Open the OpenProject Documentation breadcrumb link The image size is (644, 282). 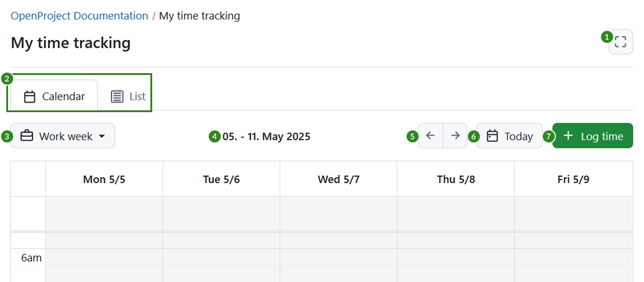pos(79,16)
